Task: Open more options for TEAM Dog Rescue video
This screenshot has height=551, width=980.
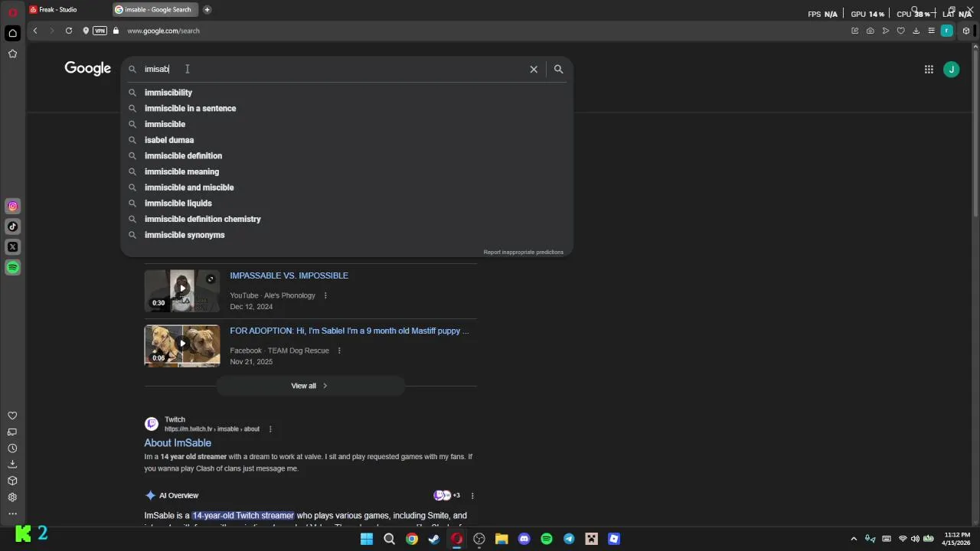Action: point(339,350)
